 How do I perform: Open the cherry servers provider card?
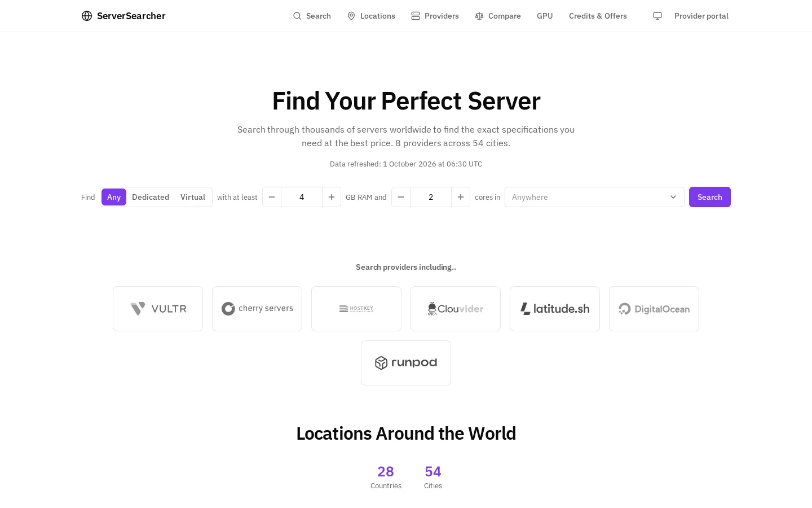pos(257,309)
